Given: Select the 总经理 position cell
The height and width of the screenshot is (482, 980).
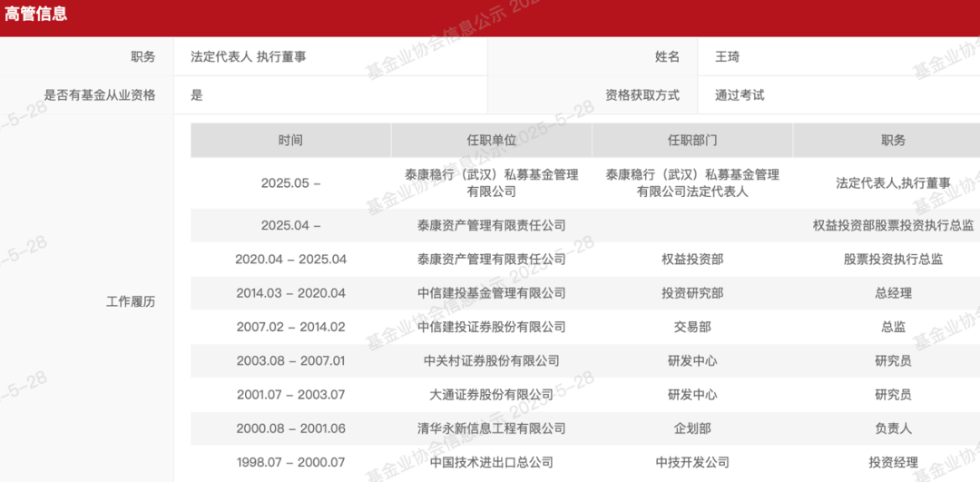Looking at the screenshot, I should [893, 293].
